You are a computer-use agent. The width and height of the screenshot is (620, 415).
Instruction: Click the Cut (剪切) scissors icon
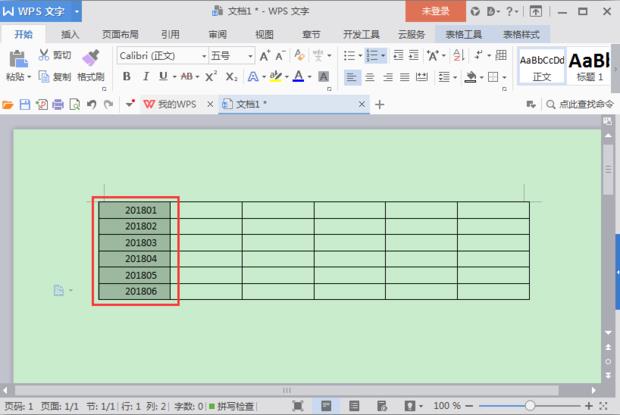point(43,55)
